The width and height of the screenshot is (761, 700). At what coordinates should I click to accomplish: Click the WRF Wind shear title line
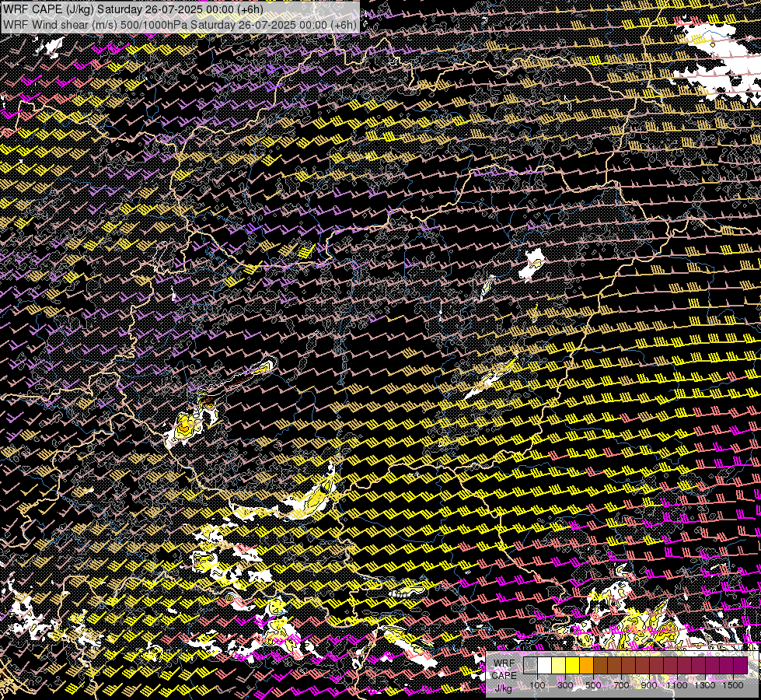[x=180, y=25]
